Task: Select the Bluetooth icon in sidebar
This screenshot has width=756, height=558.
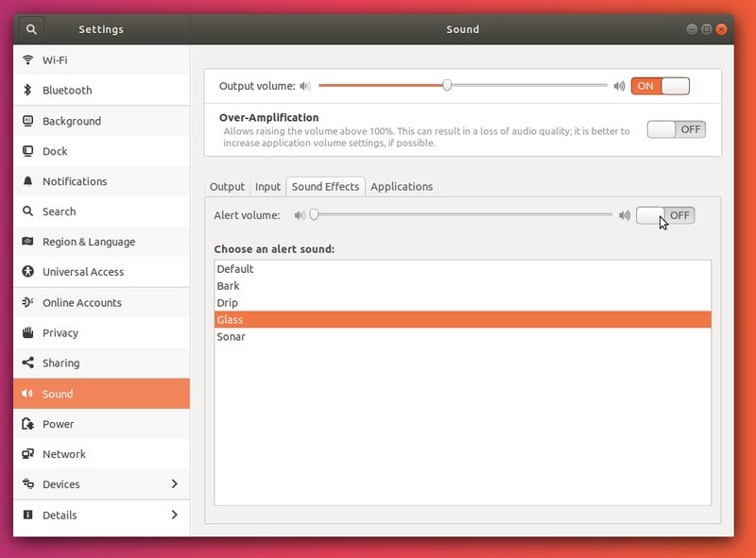Action: tap(27, 91)
